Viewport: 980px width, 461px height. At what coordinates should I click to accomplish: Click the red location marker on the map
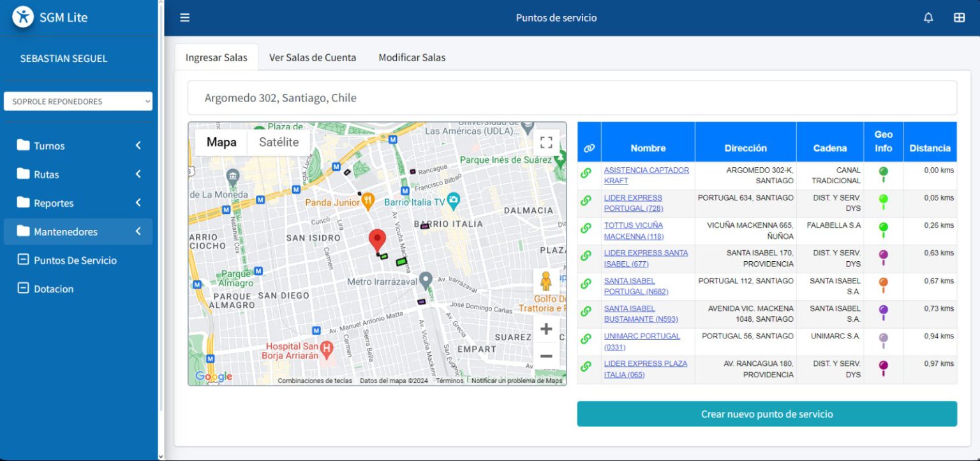point(378,241)
